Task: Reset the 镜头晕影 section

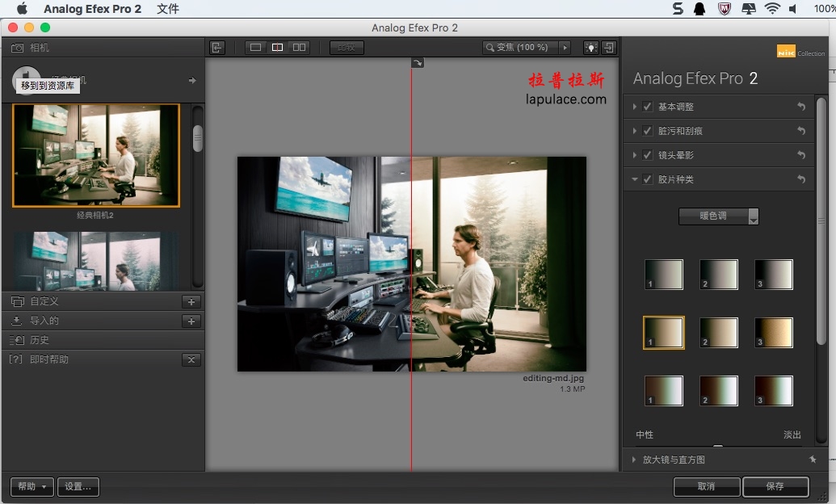Action: click(x=801, y=154)
